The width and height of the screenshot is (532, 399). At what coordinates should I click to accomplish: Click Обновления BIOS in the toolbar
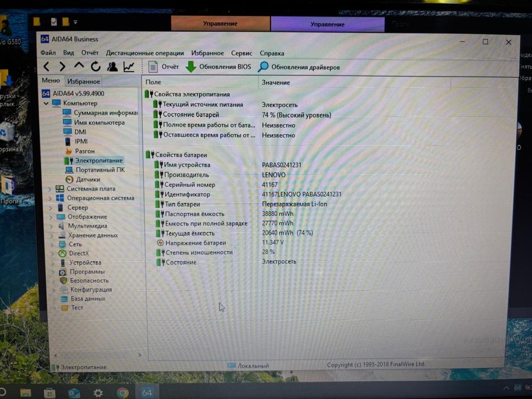coord(218,67)
